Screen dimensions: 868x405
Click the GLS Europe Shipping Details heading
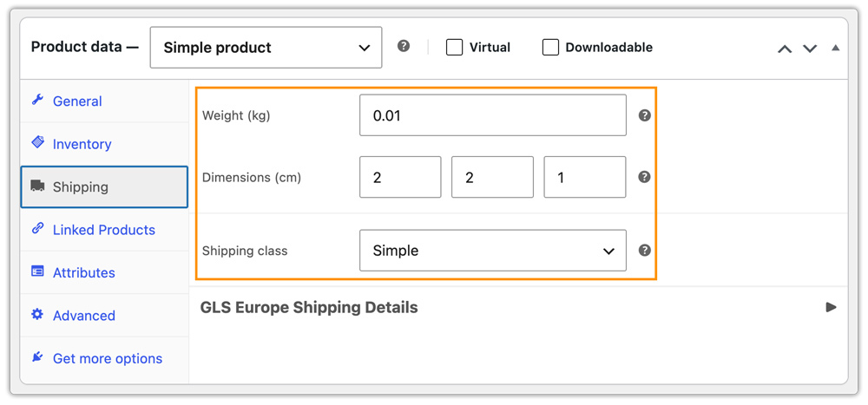309,307
